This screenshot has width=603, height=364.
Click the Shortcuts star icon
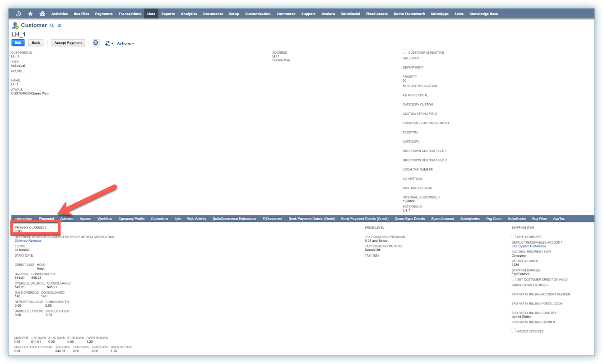pyautogui.click(x=30, y=14)
